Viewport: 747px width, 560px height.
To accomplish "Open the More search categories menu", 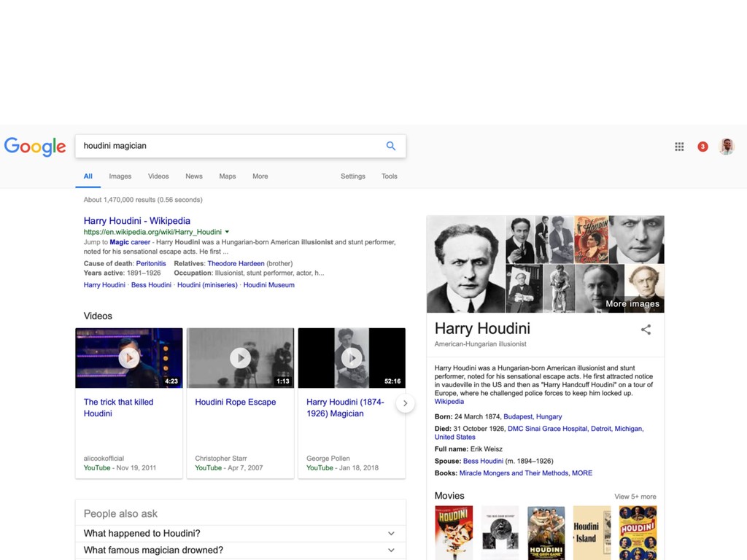I will coord(260,176).
